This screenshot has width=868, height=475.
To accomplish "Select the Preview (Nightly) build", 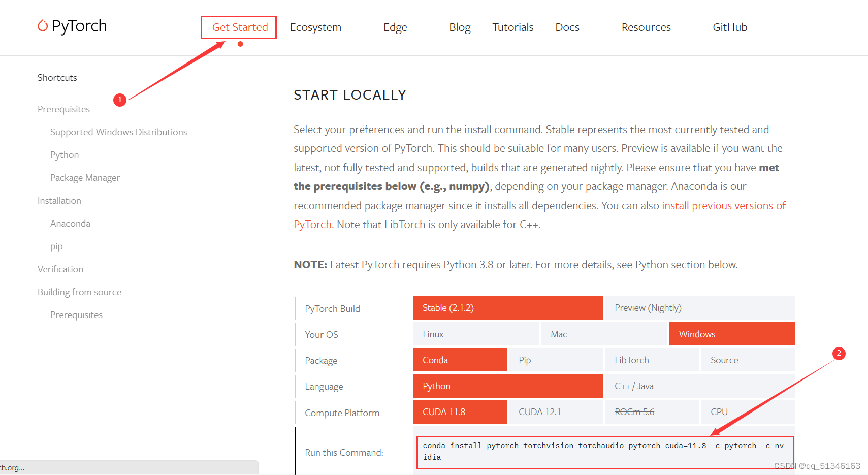I will pyautogui.click(x=700, y=308).
